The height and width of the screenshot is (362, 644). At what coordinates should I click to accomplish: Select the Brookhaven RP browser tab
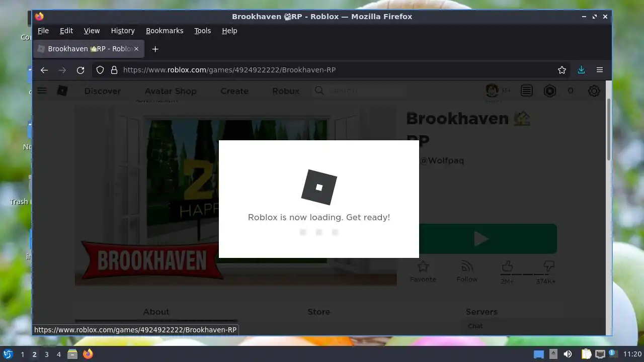89,49
